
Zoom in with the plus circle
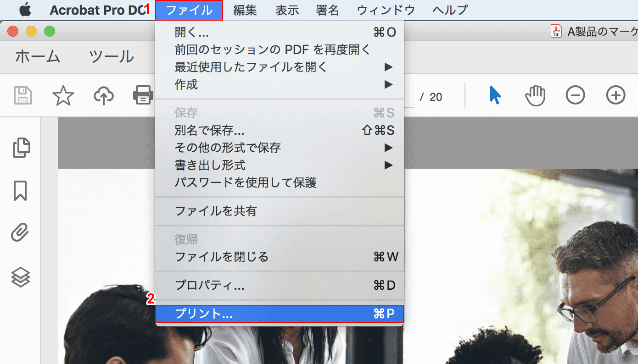[616, 95]
